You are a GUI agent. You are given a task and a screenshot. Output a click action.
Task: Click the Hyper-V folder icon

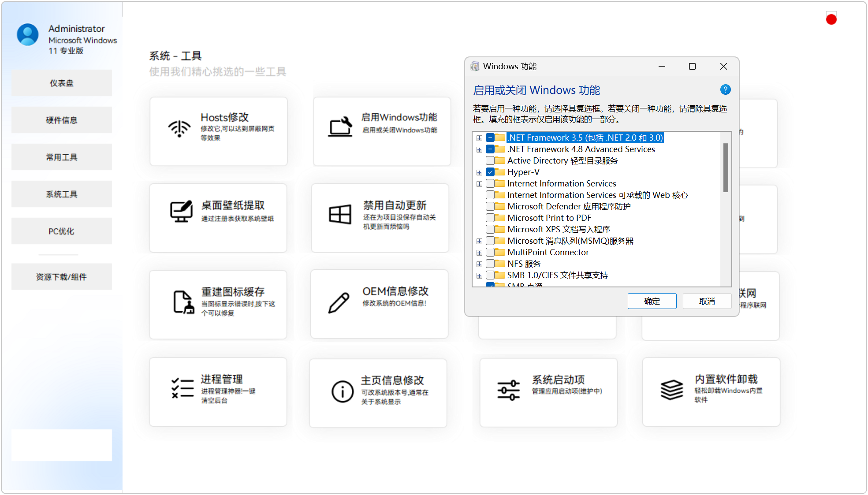(x=500, y=172)
